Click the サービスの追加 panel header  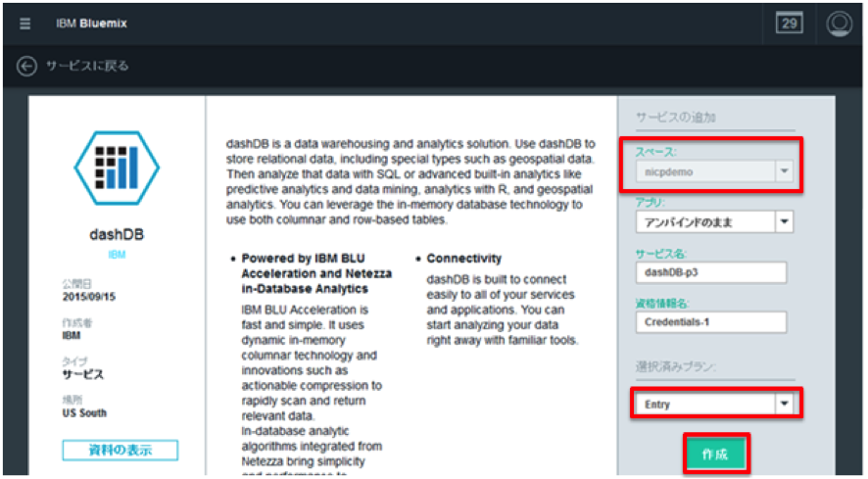coord(675,118)
